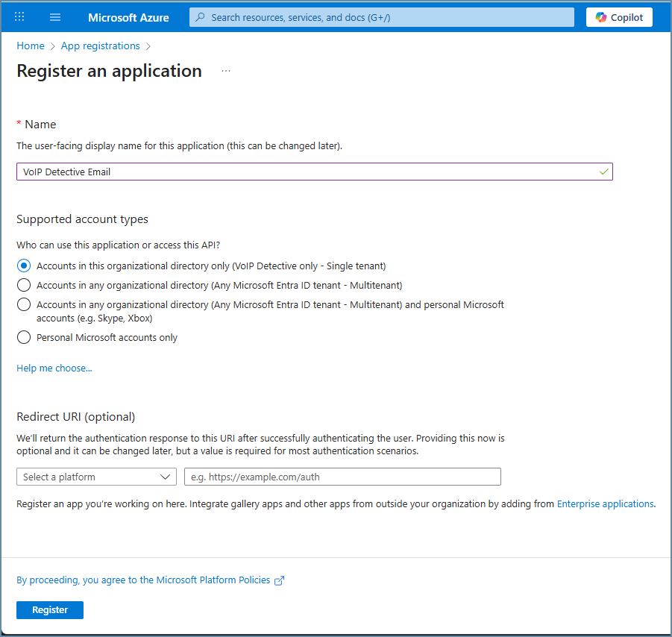Select Personal Microsoft accounts only

coord(24,337)
